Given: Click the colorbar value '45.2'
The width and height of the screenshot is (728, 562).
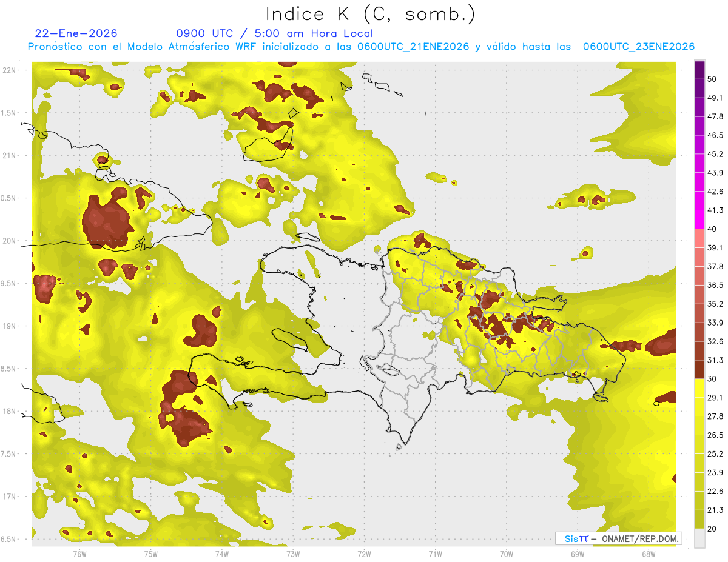Looking at the screenshot, I should tap(715, 154).
